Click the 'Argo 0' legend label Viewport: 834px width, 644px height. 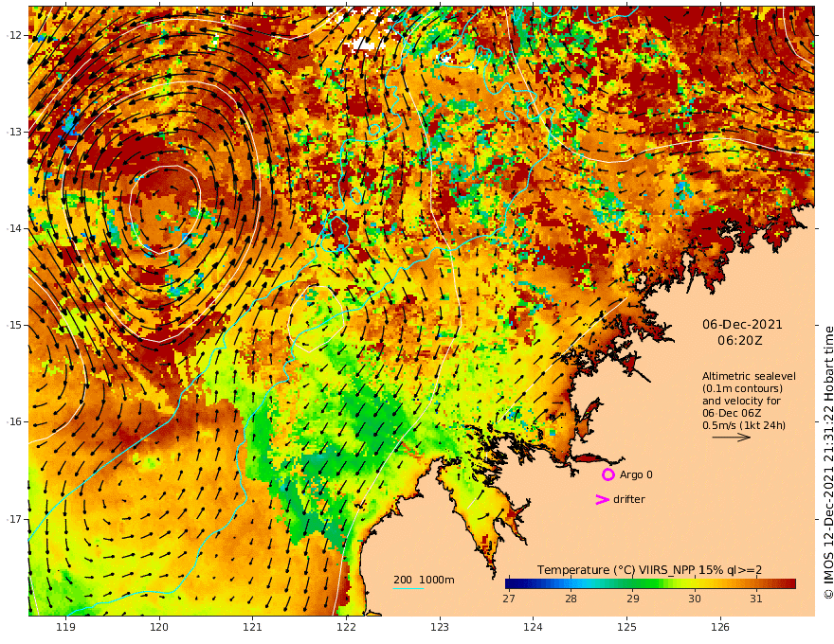click(636, 474)
